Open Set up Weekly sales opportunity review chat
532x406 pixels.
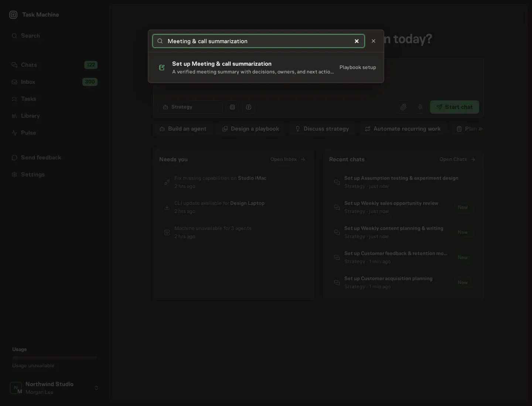click(x=403, y=207)
